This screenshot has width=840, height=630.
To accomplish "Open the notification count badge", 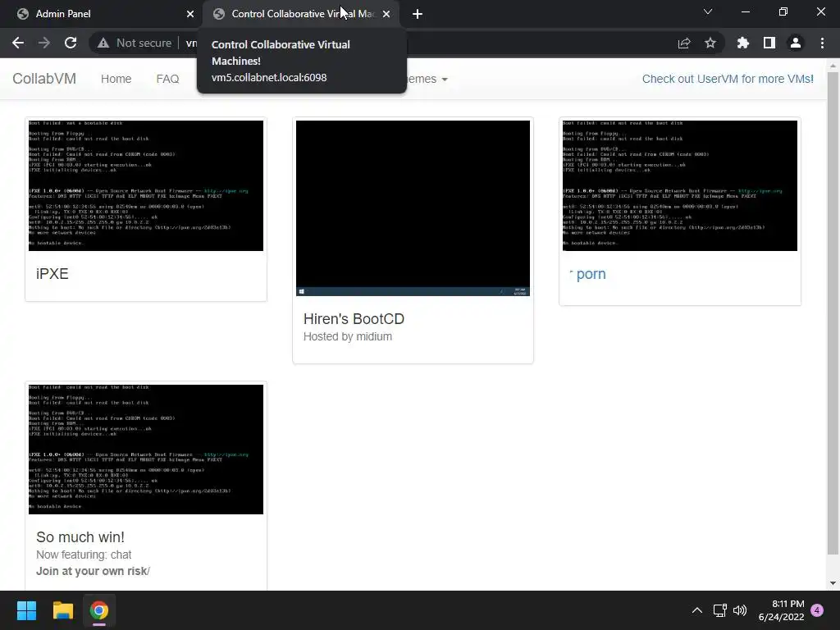I will coord(817,610).
